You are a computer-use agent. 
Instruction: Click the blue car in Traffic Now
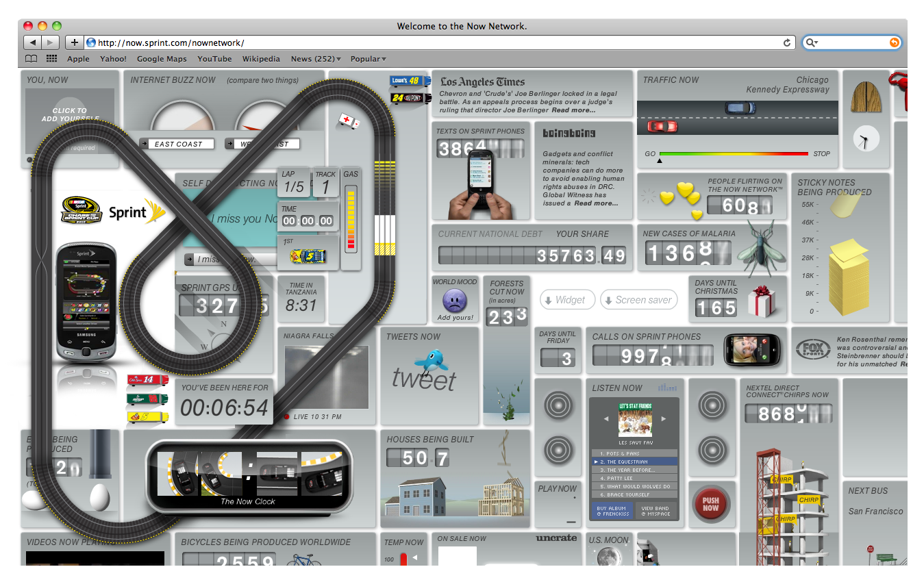pos(740,108)
